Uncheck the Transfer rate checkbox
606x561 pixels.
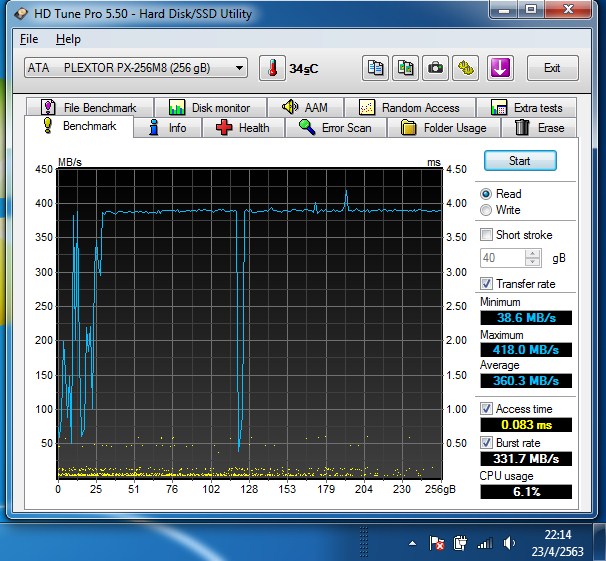click(x=486, y=284)
